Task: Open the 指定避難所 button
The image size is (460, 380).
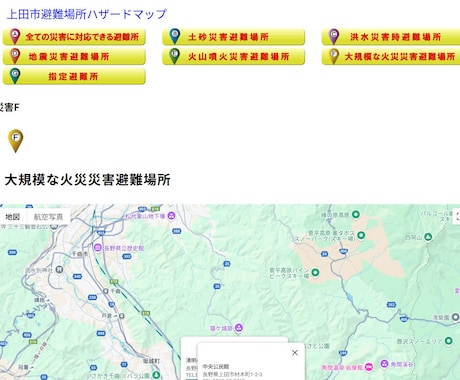Action: click(74, 76)
